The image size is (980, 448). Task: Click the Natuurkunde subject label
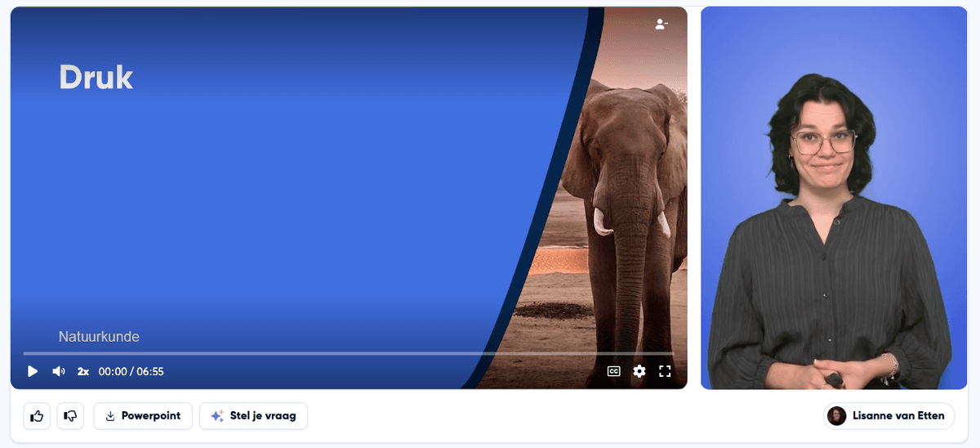(99, 337)
